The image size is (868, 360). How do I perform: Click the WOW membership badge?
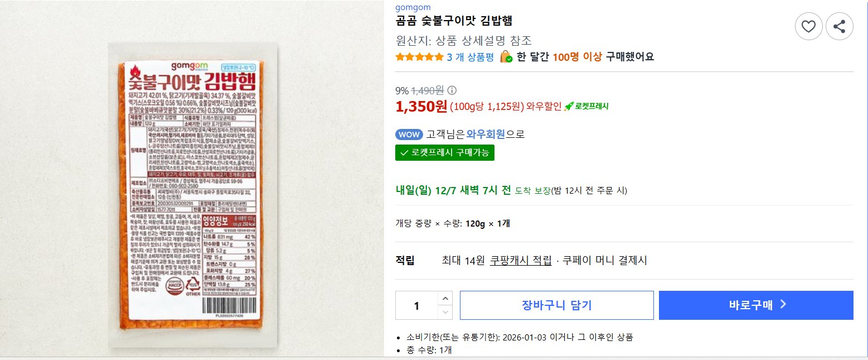pos(409,134)
